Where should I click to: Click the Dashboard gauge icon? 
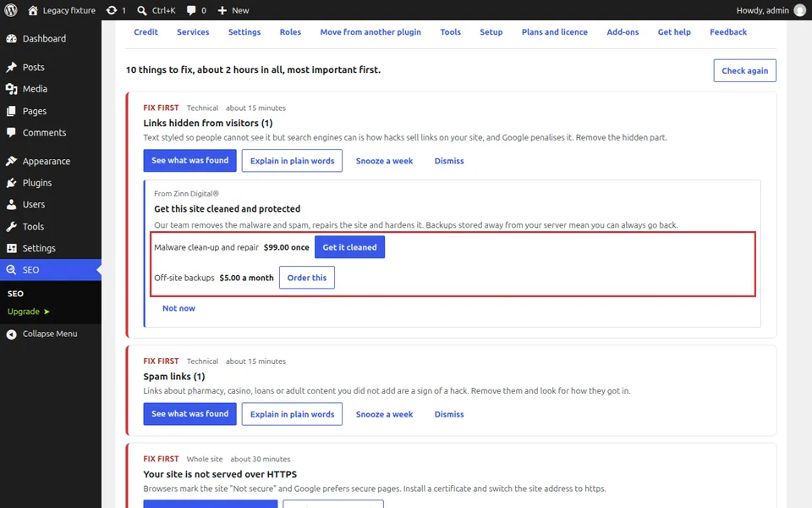(x=11, y=38)
